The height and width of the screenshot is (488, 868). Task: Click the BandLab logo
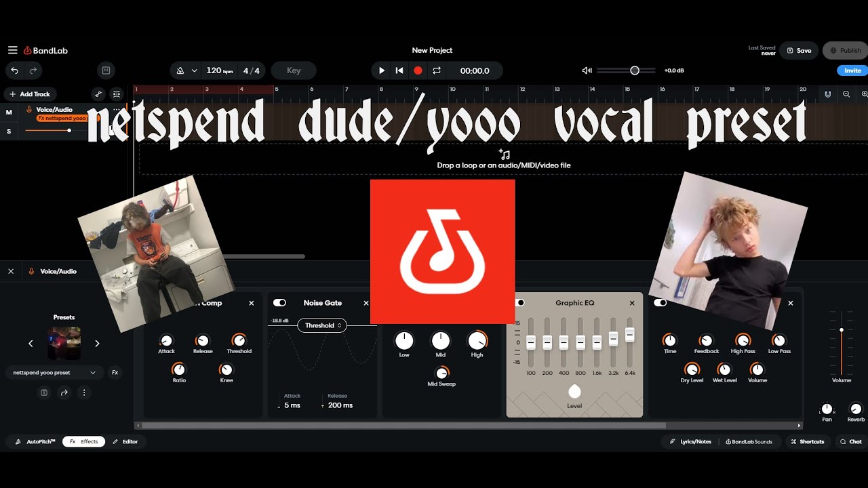coord(46,50)
